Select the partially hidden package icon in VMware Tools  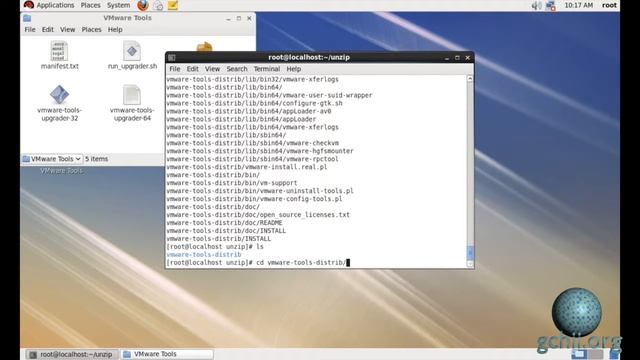(204, 47)
